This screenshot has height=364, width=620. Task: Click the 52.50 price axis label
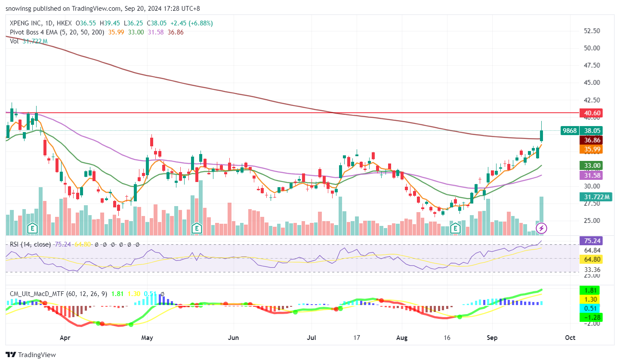592,31
